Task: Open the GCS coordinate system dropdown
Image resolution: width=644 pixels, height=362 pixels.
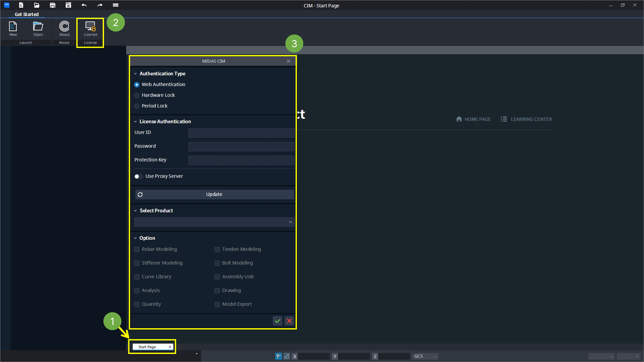Action: (x=425, y=356)
